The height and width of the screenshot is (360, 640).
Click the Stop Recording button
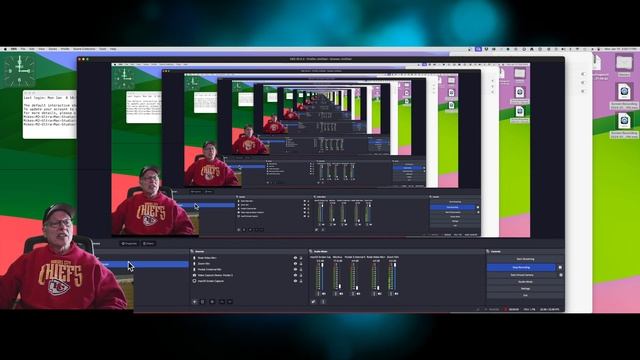coord(521,267)
